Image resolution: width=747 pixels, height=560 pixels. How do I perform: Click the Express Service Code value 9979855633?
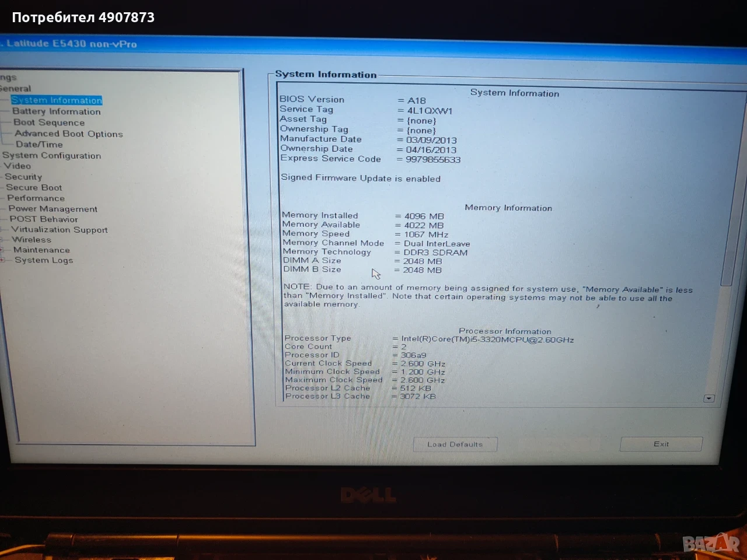pyautogui.click(x=433, y=160)
